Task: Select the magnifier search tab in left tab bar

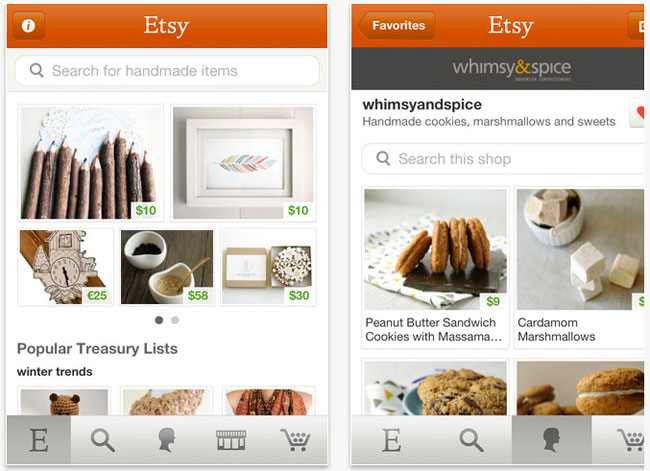Action: (102, 440)
